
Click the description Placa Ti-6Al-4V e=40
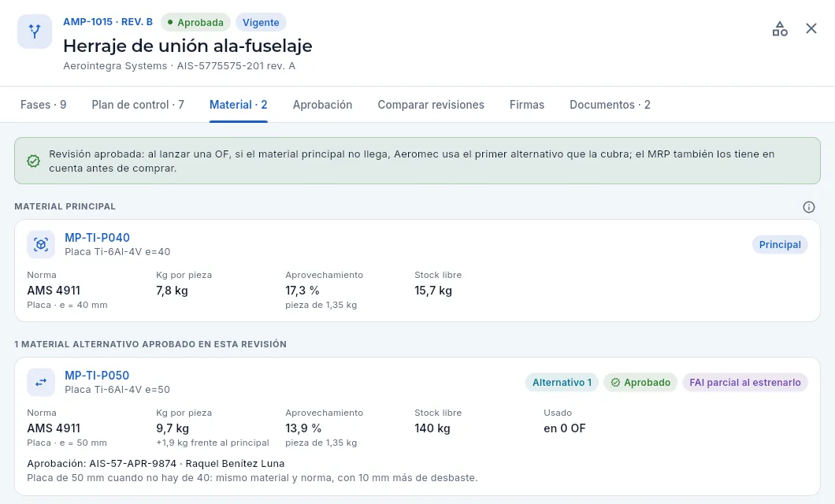tap(117, 252)
